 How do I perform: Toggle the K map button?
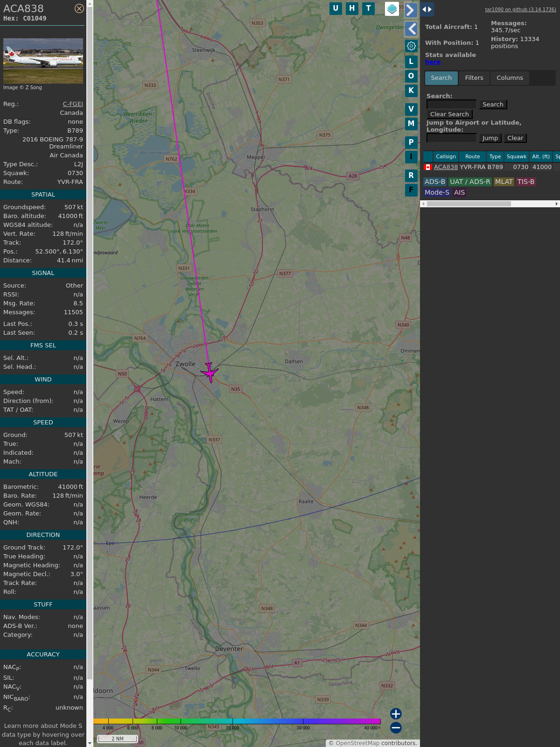pyautogui.click(x=411, y=91)
